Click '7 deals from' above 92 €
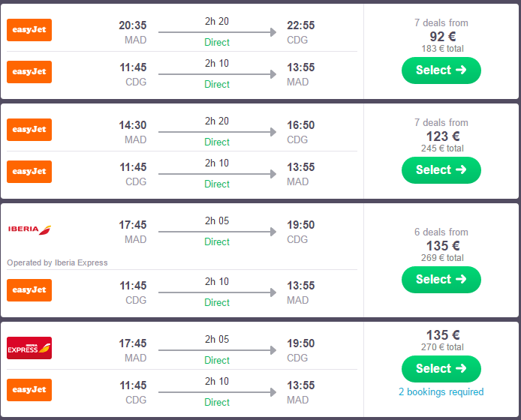 pyautogui.click(x=441, y=22)
